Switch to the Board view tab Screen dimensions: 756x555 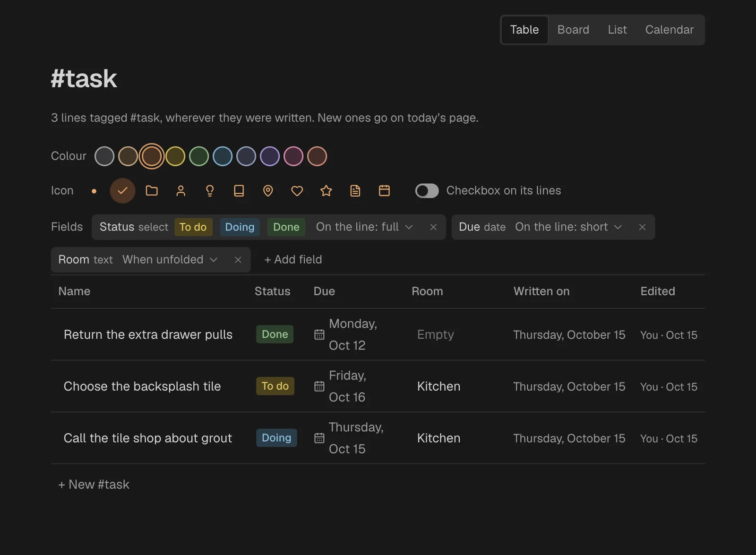pyautogui.click(x=573, y=30)
